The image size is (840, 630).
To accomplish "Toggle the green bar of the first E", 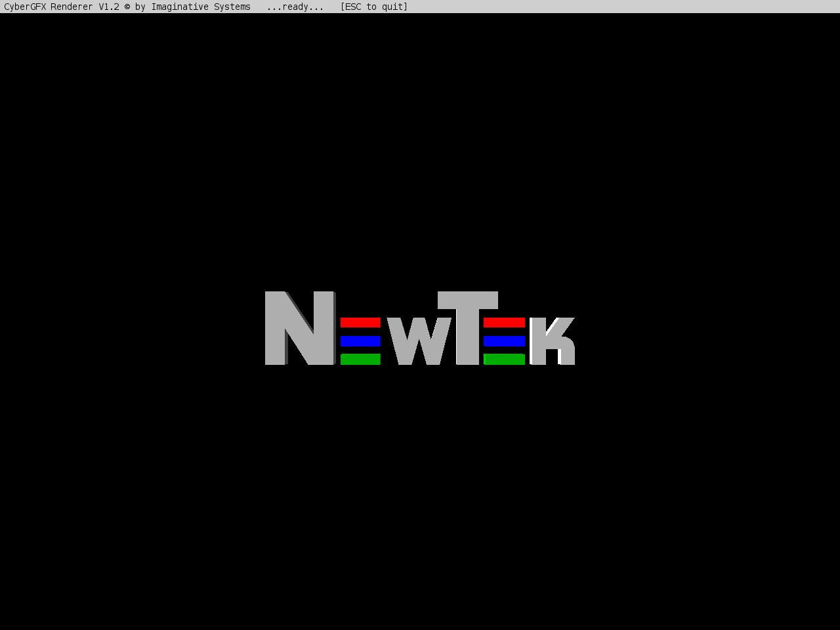I will click(360, 359).
